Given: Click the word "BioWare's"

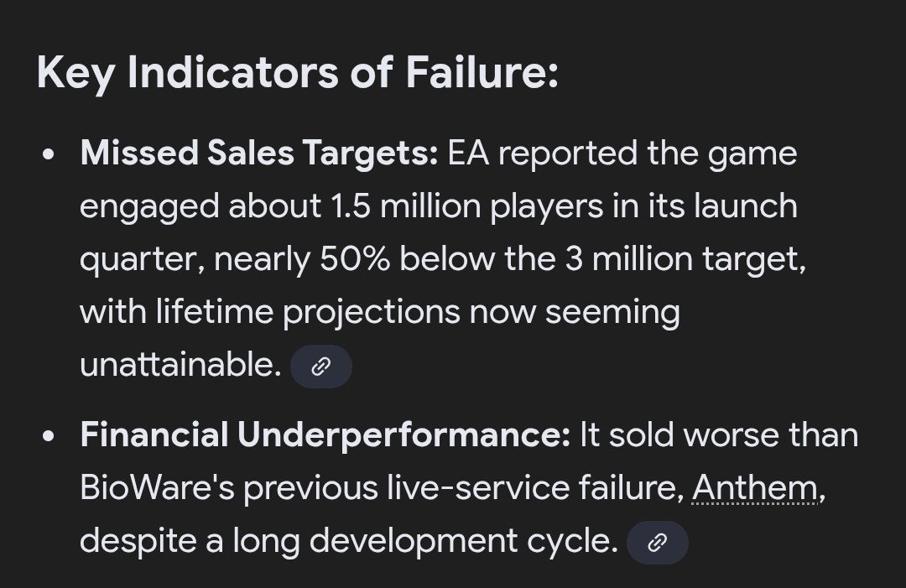Looking at the screenshot, I should (157, 488).
